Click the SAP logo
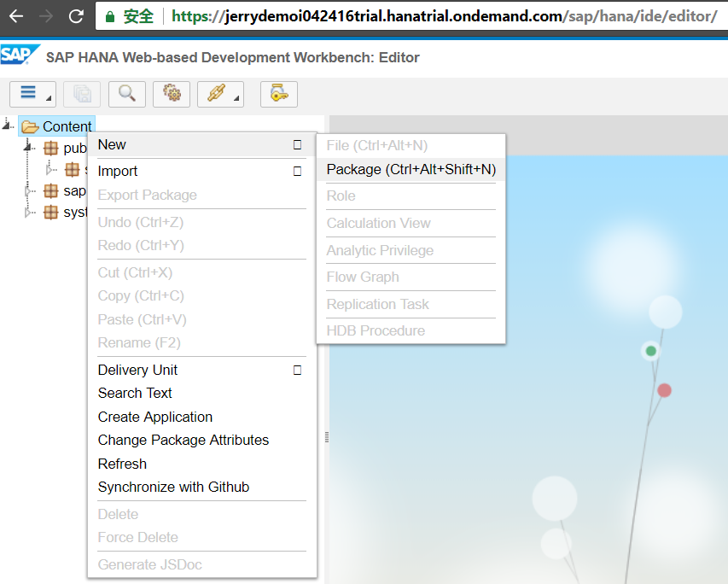This screenshot has height=584, width=728. point(20,55)
